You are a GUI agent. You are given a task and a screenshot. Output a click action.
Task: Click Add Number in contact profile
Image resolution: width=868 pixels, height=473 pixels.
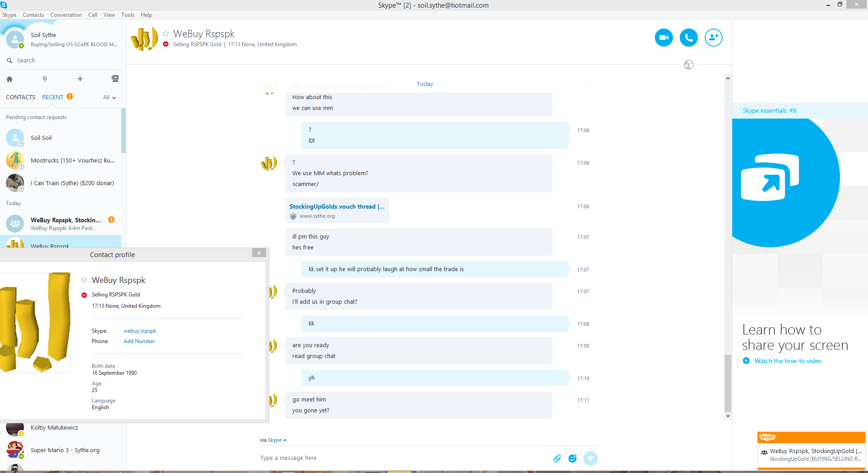[139, 341]
